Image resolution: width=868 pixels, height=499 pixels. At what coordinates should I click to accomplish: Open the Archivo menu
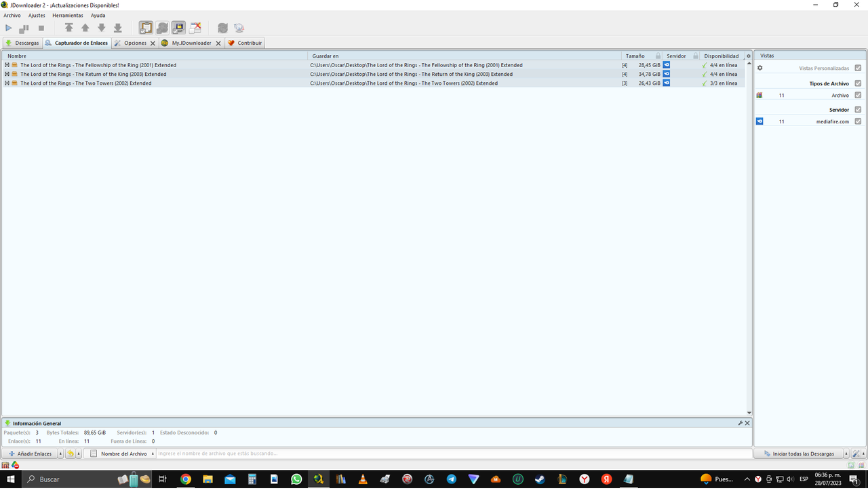coord(12,15)
